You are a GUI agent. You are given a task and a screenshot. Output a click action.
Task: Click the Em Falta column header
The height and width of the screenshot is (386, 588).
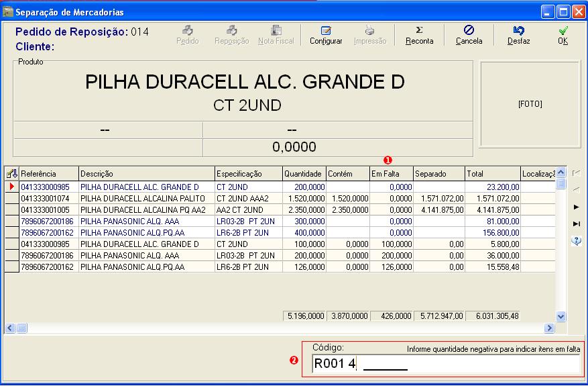pos(392,173)
